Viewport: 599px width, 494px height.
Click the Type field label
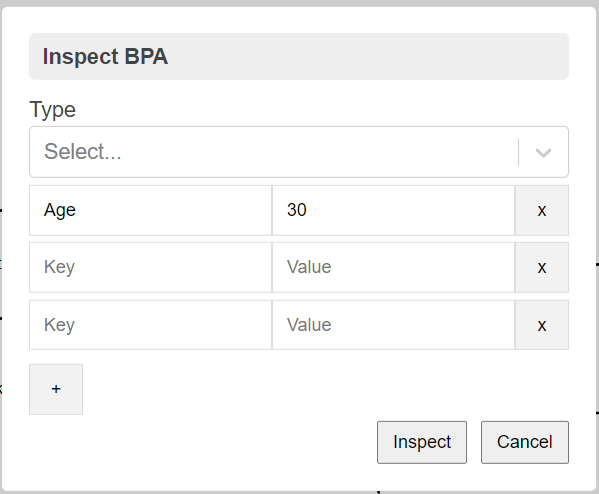tap(52, 110)
